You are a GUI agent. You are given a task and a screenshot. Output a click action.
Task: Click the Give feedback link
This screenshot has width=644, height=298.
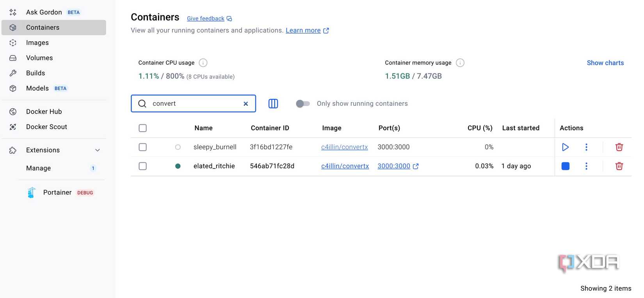point(209,18)
